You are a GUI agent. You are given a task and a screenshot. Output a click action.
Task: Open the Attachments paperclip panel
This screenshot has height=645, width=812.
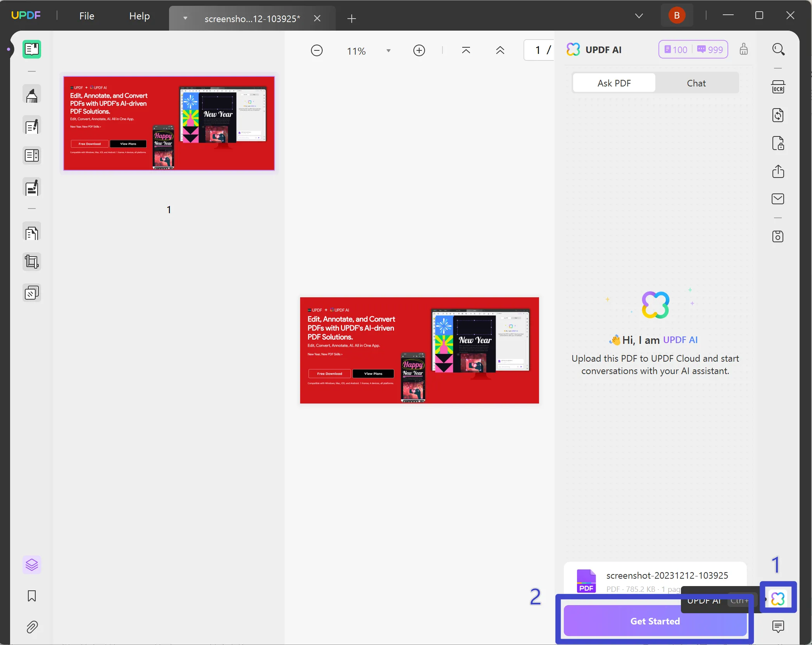(x=32, y=627)
